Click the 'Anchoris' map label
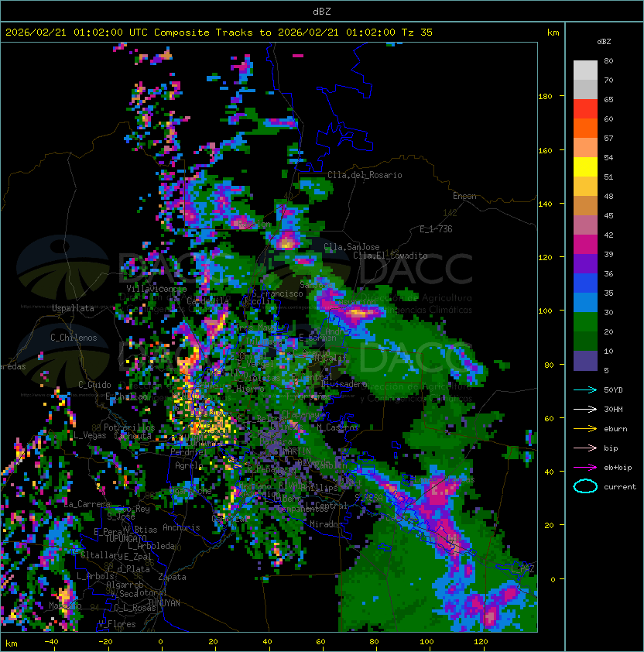Viewport: 644px width, 652px height. pyautogui.click(x=181, y=527)
